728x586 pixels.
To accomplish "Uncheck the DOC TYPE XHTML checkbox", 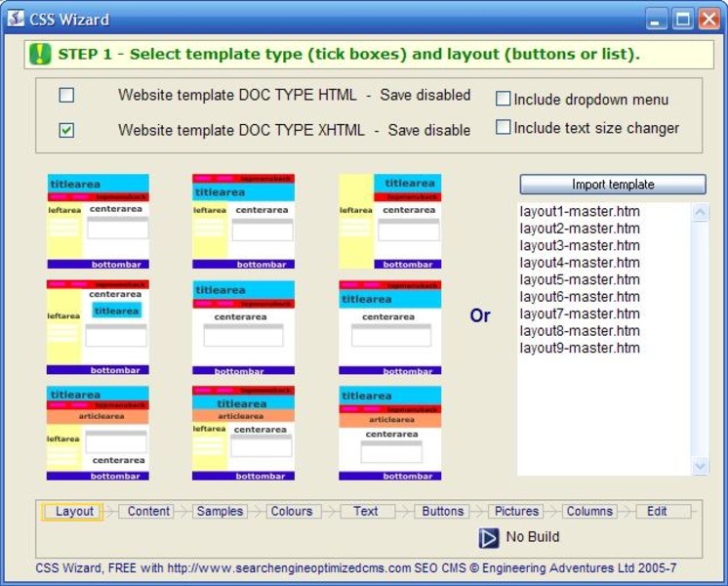I will point(66,130).
